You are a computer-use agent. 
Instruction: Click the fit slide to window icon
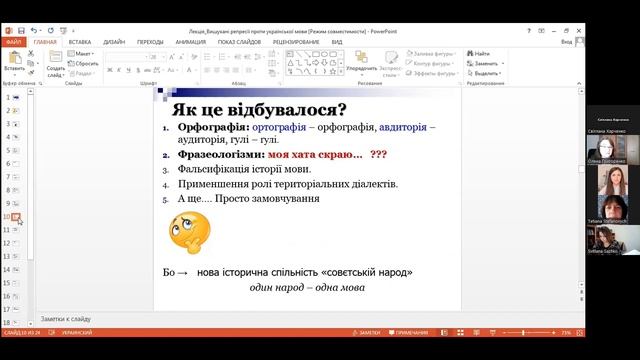pos(580,333)
